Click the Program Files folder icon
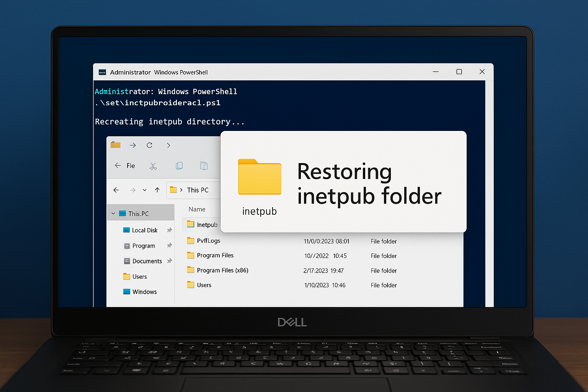This screenshot has width=588, height=392. [x=191, y=255]
